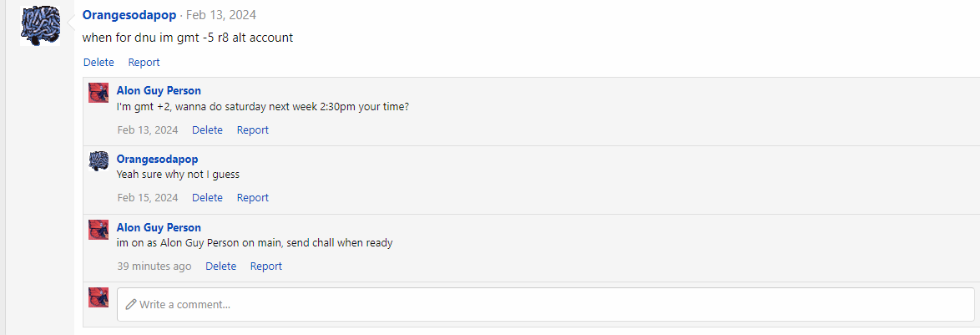980x335 pixels.
Task: Delete the reply dated Feb 13, 2024
Action: tap(208, 130)
